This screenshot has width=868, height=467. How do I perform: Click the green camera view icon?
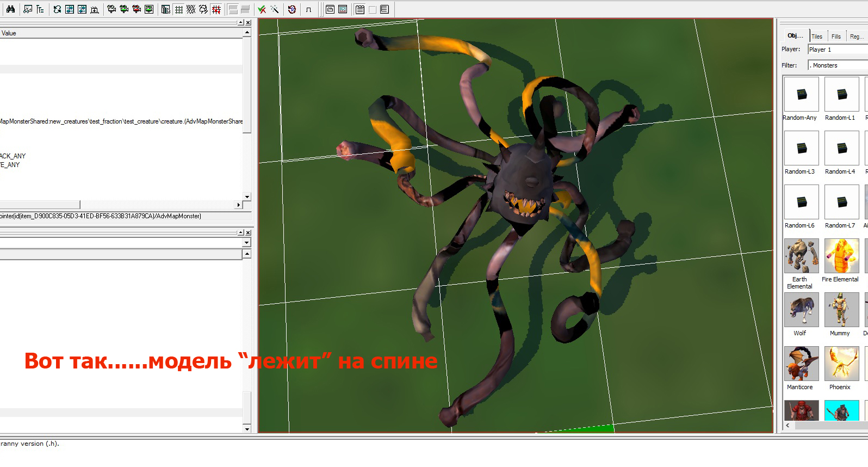coord(124,9)
